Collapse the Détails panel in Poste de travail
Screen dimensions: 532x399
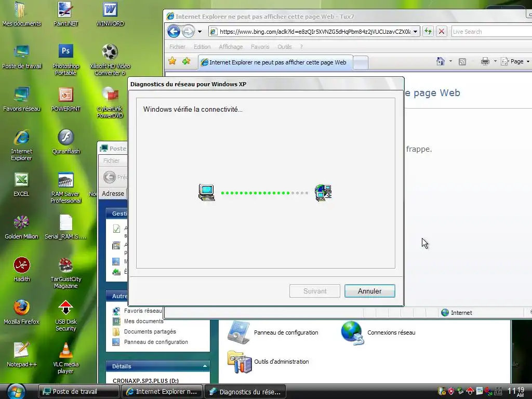pyautogui.click(x=205, y=366)
